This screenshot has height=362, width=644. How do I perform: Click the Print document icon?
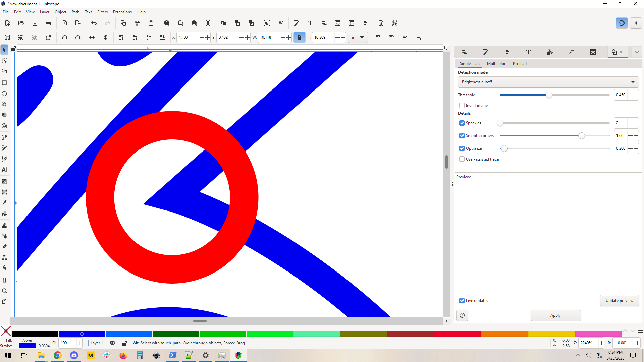(x=49, y=23)
